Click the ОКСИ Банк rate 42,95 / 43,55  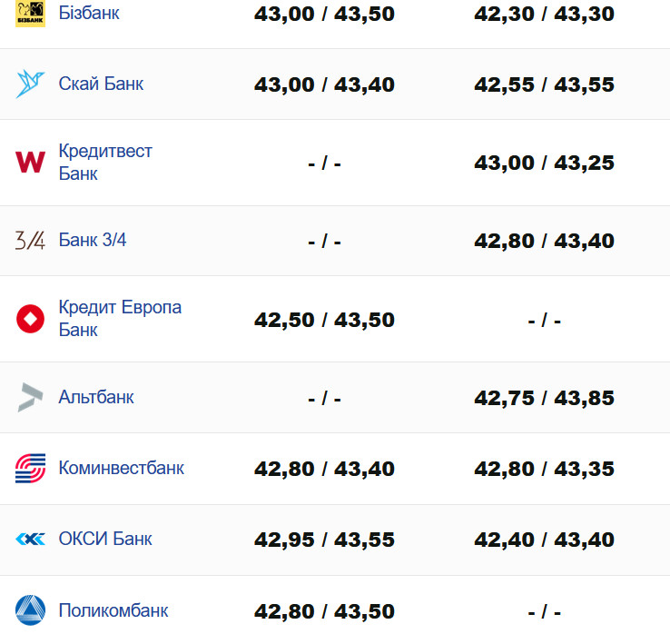click(324, 540)
